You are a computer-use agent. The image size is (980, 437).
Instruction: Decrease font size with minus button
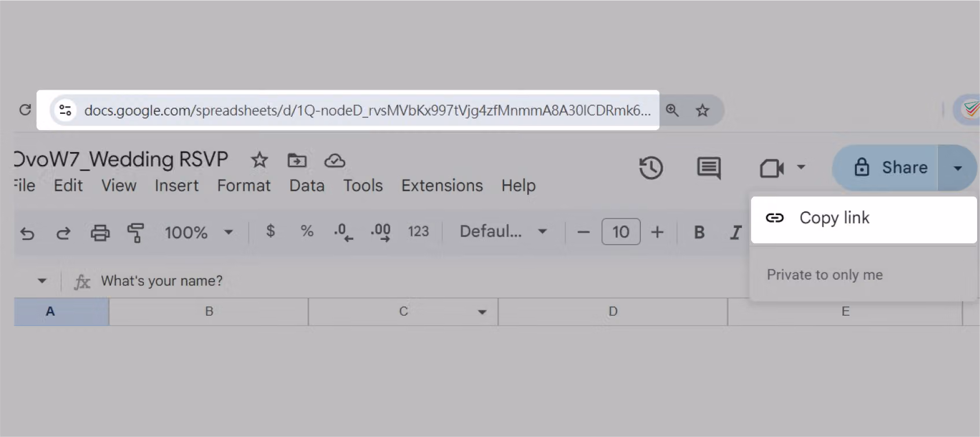coord(583,232)
